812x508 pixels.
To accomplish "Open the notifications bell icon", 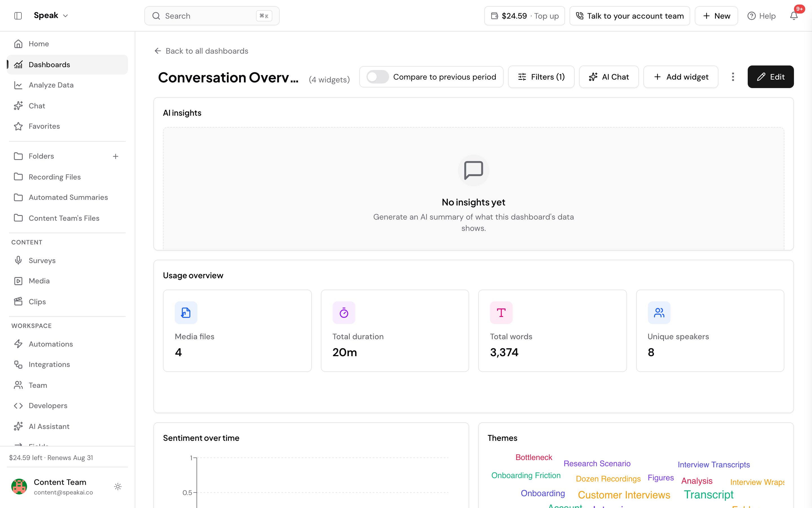I will [794, 16].
